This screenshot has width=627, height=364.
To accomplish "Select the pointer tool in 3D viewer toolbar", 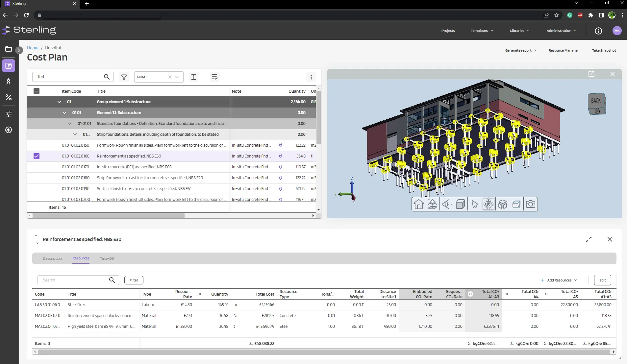I will pyautogui.click(x=474, y=204).
